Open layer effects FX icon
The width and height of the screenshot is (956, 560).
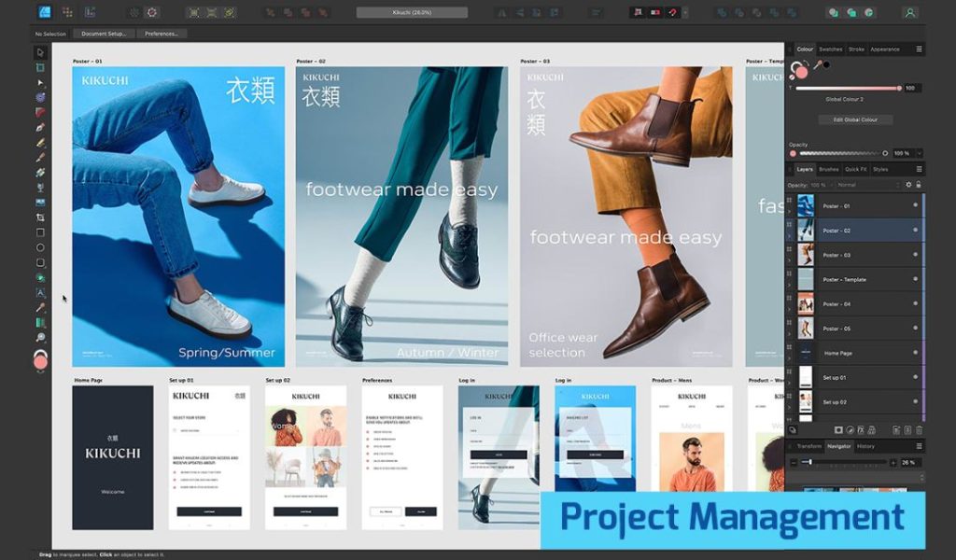[861, 430]
